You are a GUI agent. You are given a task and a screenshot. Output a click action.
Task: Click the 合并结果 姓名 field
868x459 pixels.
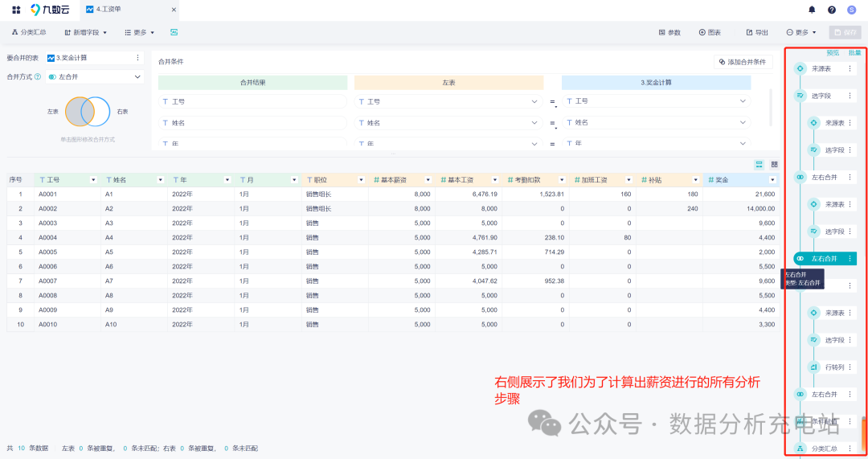(252, 123)
